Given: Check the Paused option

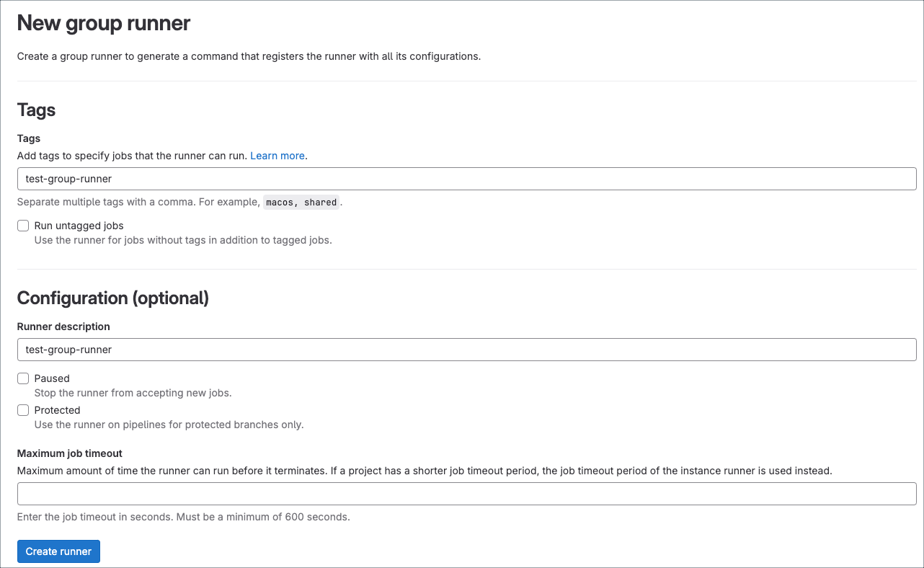Looking at the screenshot, I should (22, 378).
